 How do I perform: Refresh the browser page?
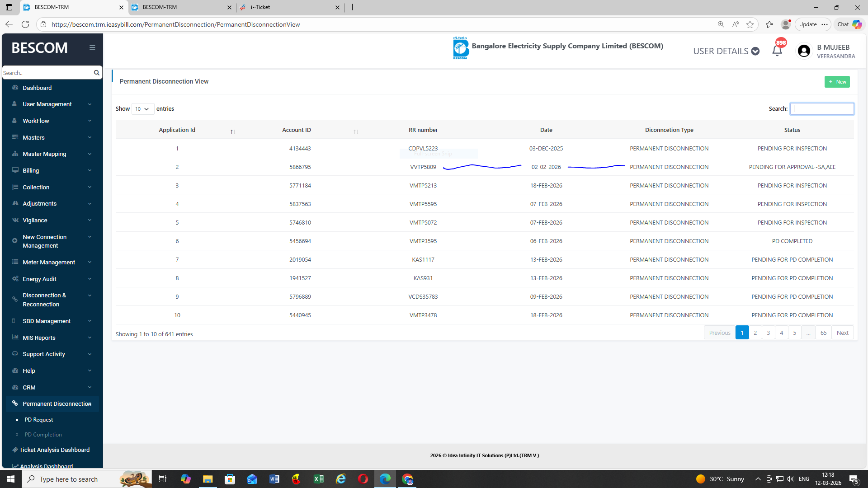(25, 24)
